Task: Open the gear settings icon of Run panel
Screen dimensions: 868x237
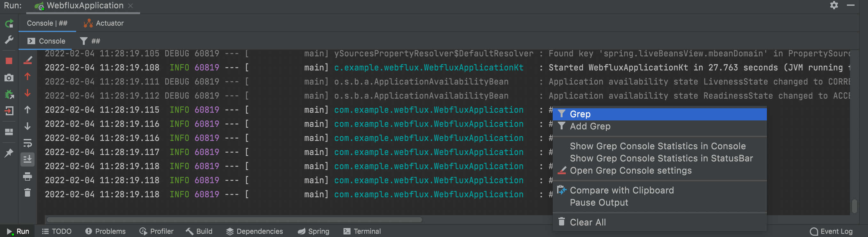Action: point(834,5)
